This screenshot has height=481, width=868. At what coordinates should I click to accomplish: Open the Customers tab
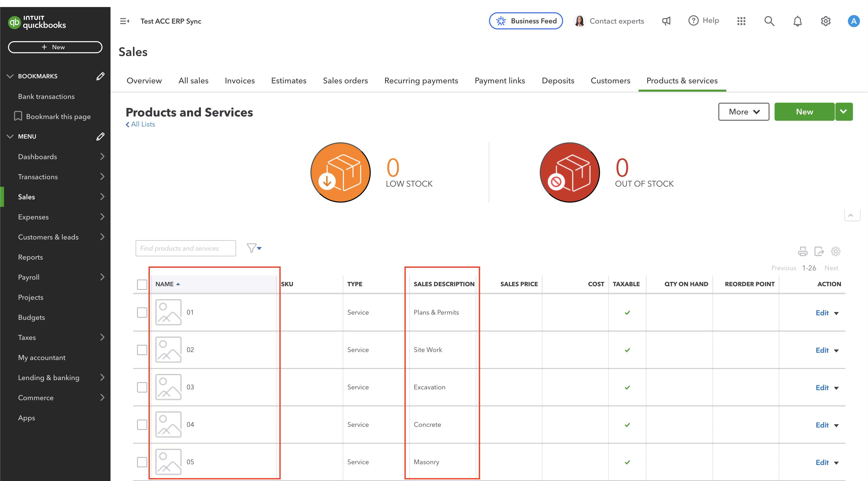[610, 81]
